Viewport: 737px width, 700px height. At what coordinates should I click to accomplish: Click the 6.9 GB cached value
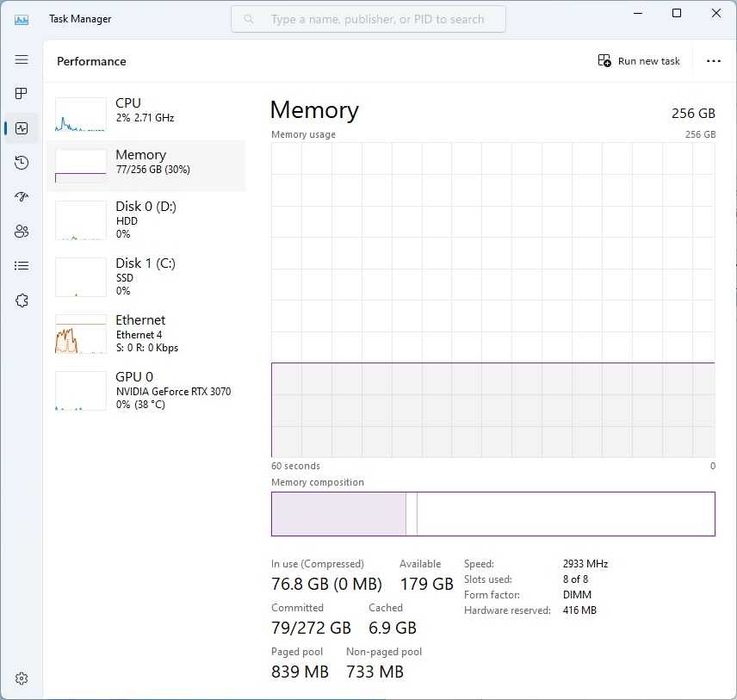[x=392, y=628]
